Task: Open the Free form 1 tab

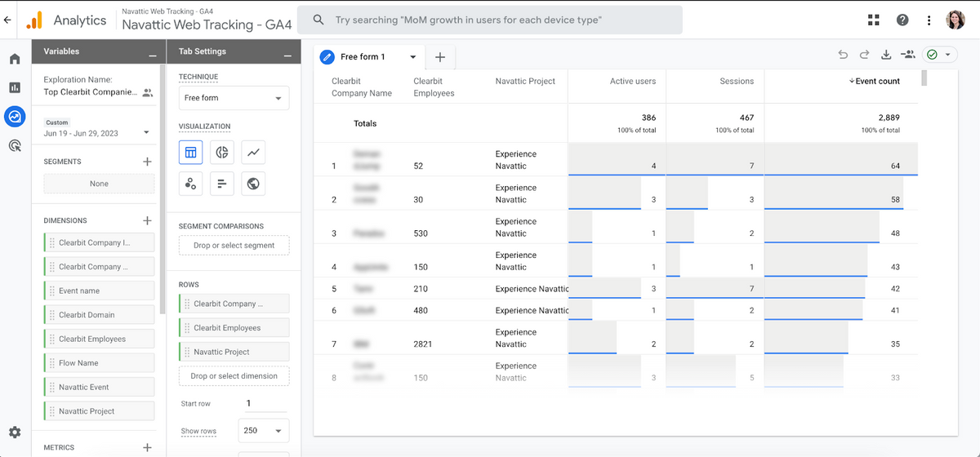Action: (363, 57)
